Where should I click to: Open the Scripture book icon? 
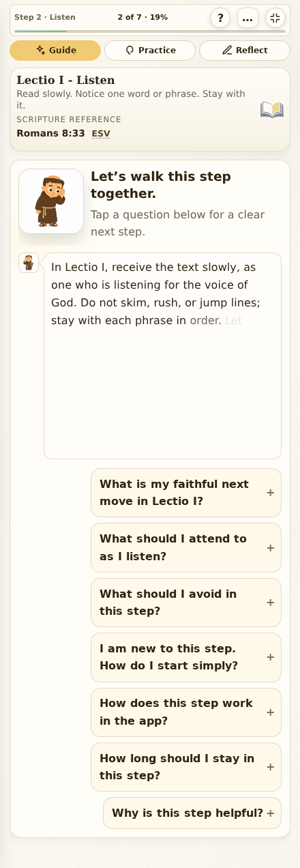click(272, 110)
